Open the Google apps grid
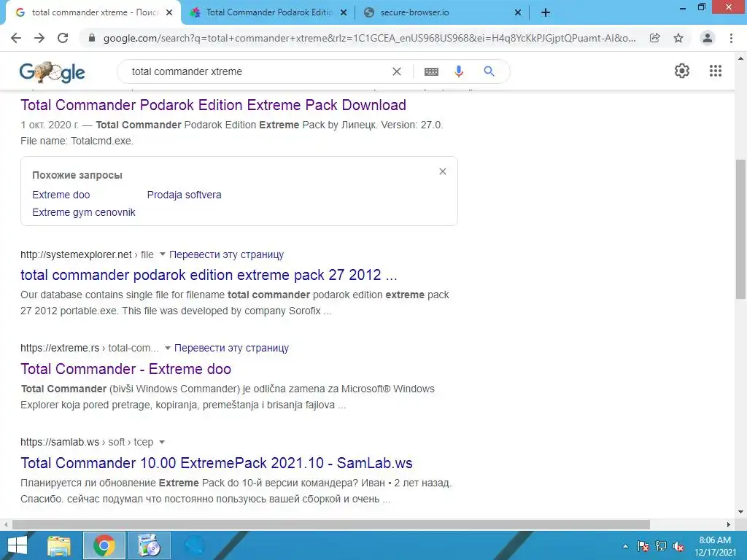Screen dimensions: 747x560 coord(716,71)
